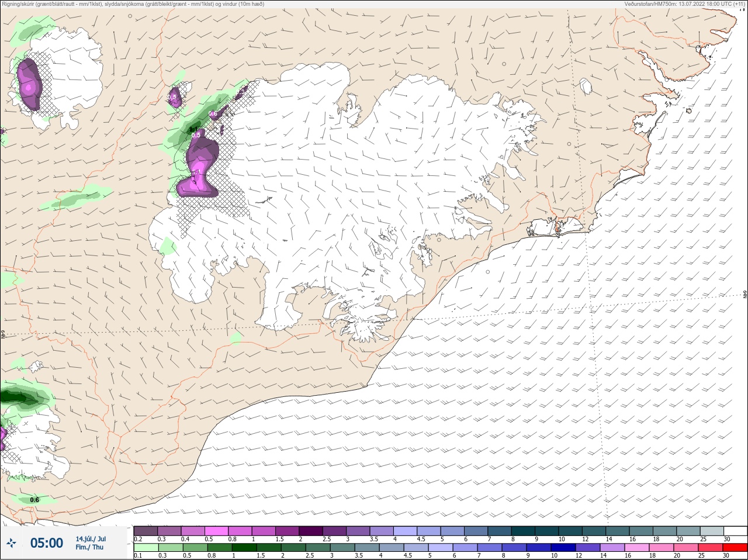Click the pale green 0.1 swatch in bottom legend row

(x=146, y=548)
